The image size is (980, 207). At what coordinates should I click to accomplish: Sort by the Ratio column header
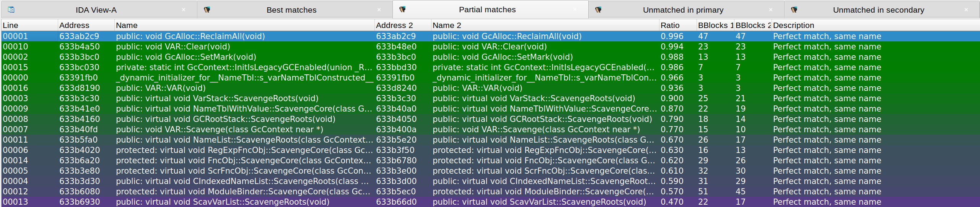pyautogui.click(x=670, y=25)
